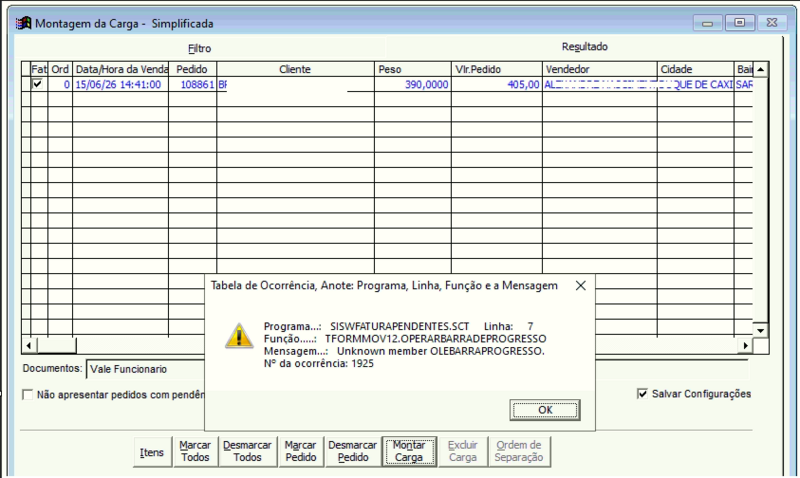This screenshot has height=478, width=800.
Task: Uncheck the Fat checkbox for order 108861
Action: (37, 84)
